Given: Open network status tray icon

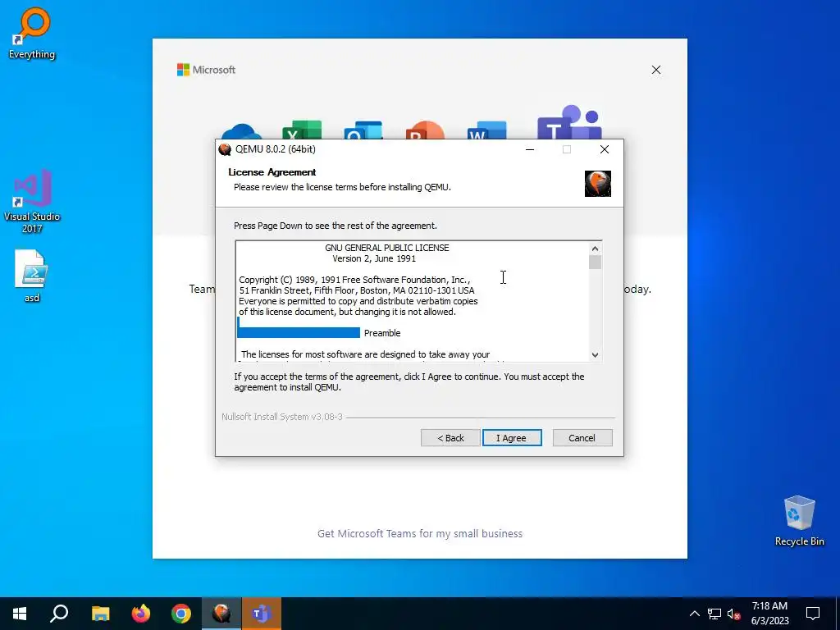Looking at the screenshot, I should click(x=714, y=614).
